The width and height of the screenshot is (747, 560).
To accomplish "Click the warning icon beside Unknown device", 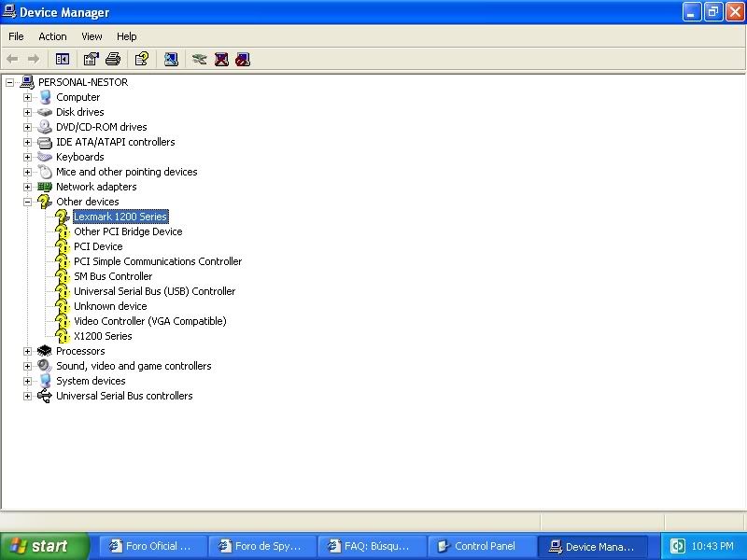I will point(63,307).
